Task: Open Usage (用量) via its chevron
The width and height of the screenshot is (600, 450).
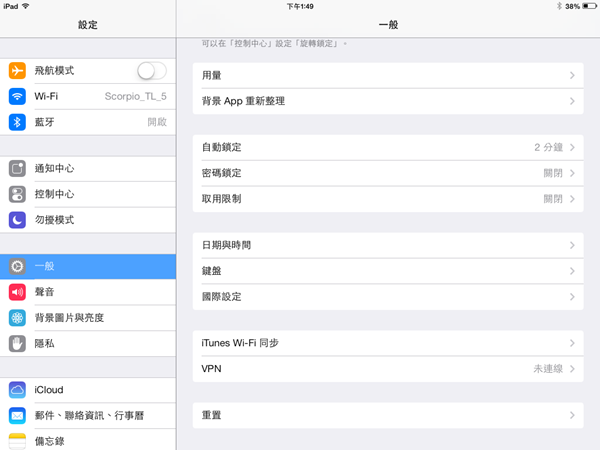Action: click(x=572, y=75)
